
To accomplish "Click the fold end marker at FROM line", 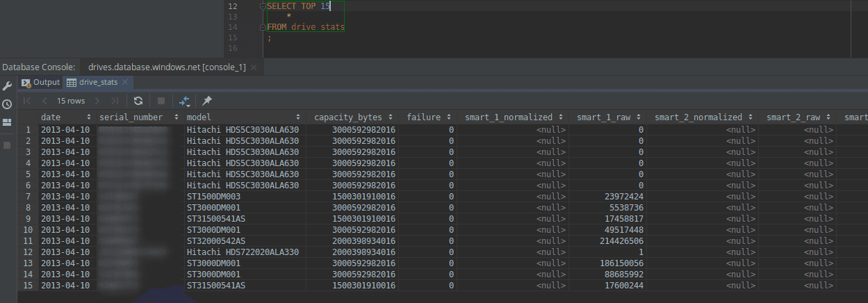I will pos(263,27).
